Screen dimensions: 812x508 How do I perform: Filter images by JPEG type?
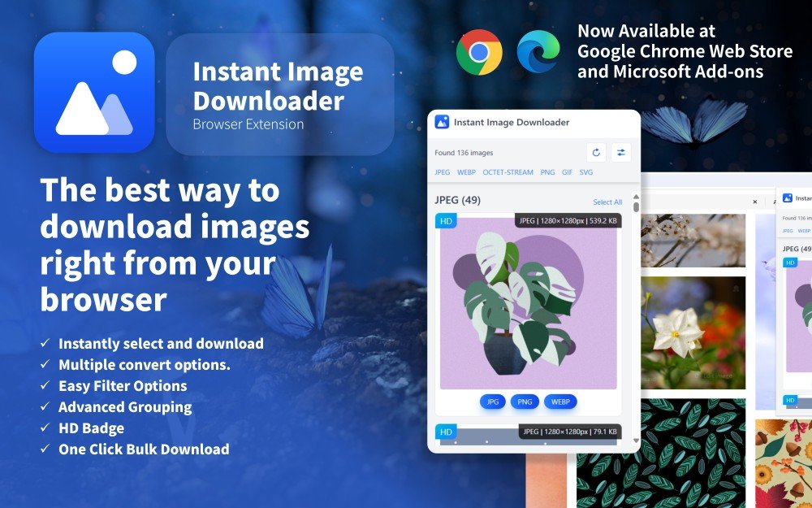443,172
